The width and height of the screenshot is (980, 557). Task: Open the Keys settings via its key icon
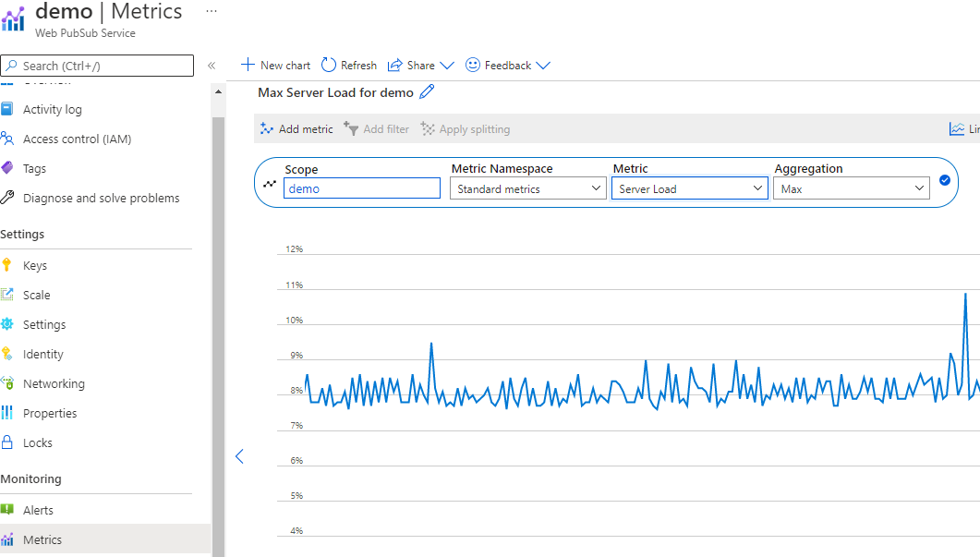click(13, 265)
